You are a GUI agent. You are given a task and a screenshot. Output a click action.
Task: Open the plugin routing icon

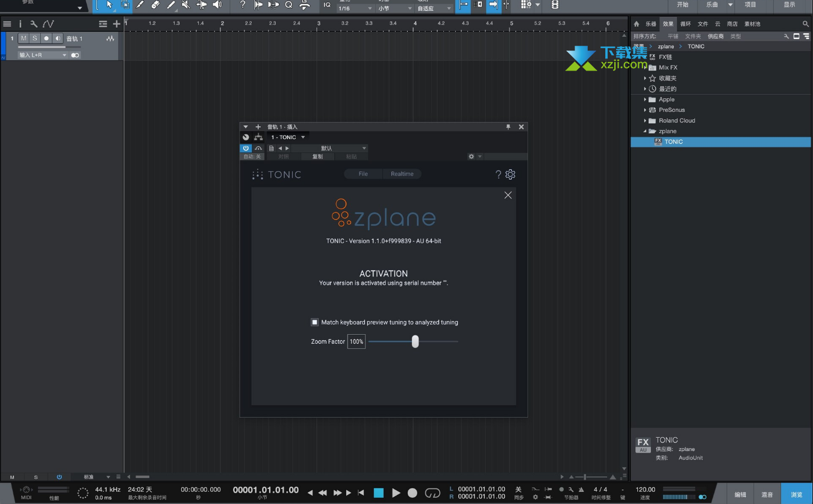tap(258, 137)
